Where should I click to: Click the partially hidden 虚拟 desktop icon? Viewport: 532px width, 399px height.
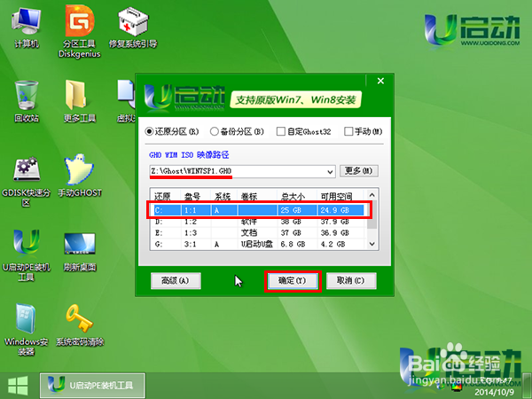click(126, 101)
